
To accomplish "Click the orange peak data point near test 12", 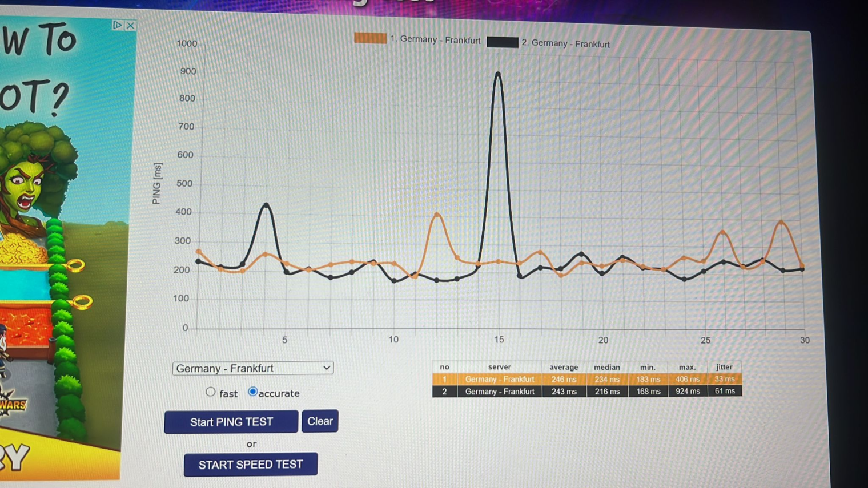I will (437, 215).
